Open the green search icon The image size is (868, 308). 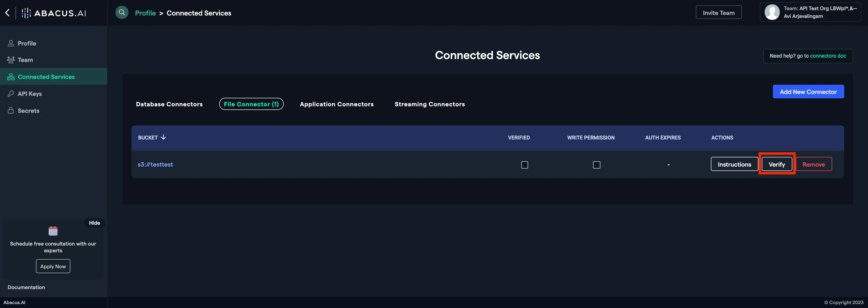122,12
